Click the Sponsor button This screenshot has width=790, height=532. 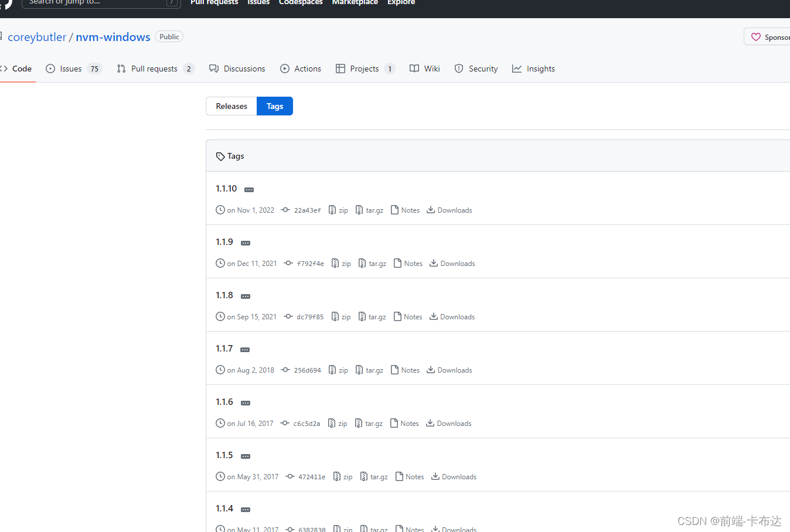click(768, 37)
